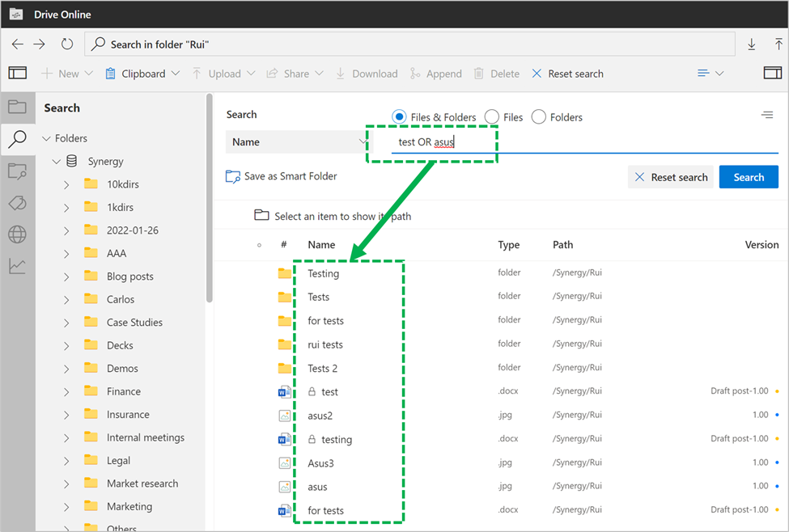The height and width of the screenshot is (532, 789).
Task: Open the Tags sidebar icon
Action: click(x=18, y=203)
